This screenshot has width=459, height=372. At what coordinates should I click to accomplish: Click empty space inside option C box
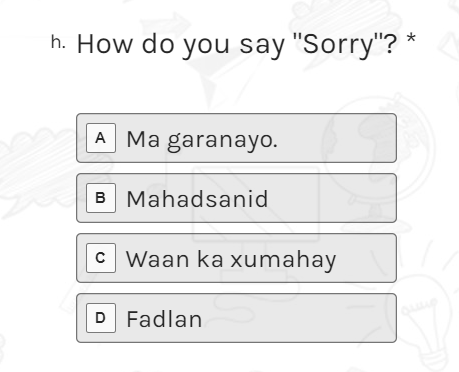367,258
